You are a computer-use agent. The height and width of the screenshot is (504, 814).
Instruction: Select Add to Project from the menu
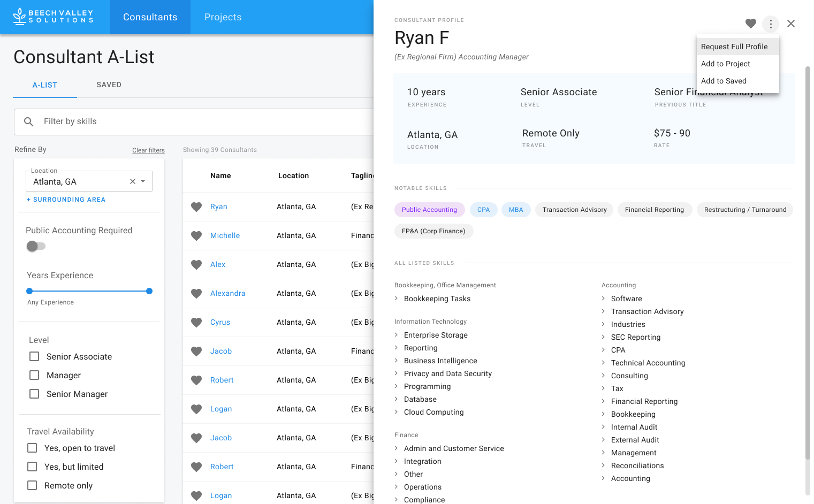coord(725,64)
